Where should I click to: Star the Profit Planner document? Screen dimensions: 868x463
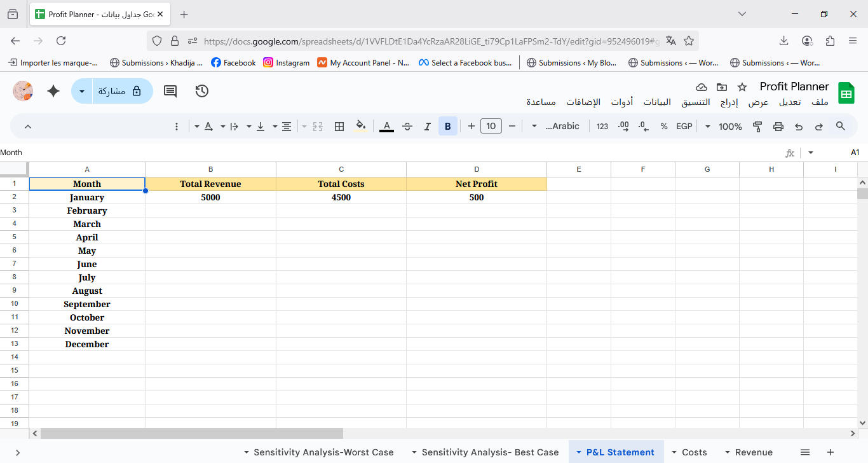tap(742, 87)
